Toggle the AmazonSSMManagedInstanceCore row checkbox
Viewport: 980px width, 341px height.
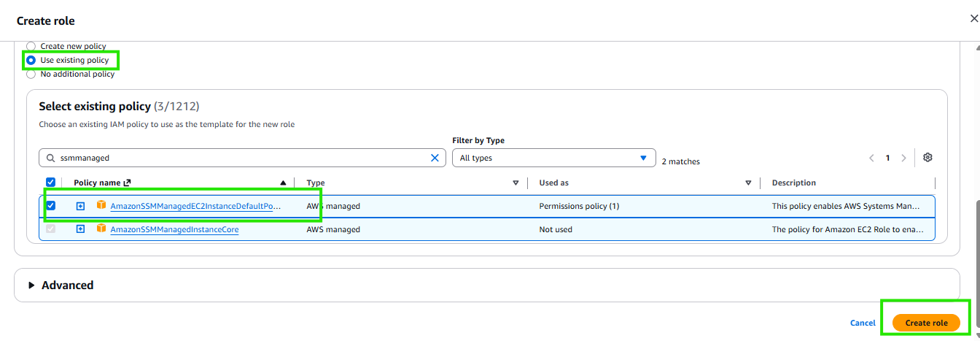pos(50,229)
